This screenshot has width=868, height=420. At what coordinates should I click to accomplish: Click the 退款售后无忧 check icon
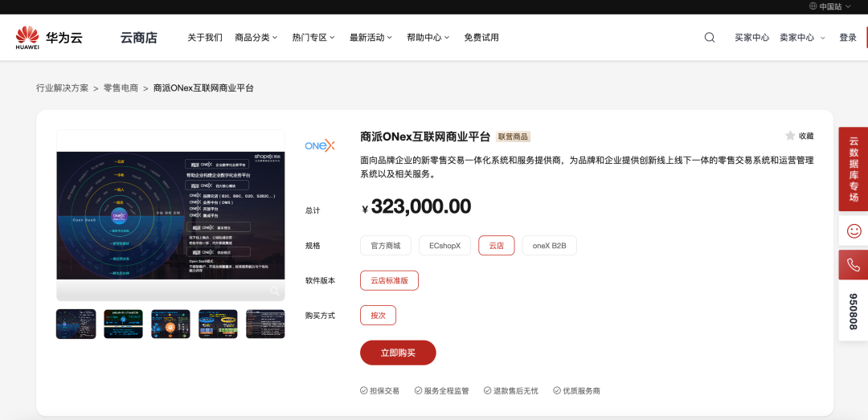pos(487,390)
